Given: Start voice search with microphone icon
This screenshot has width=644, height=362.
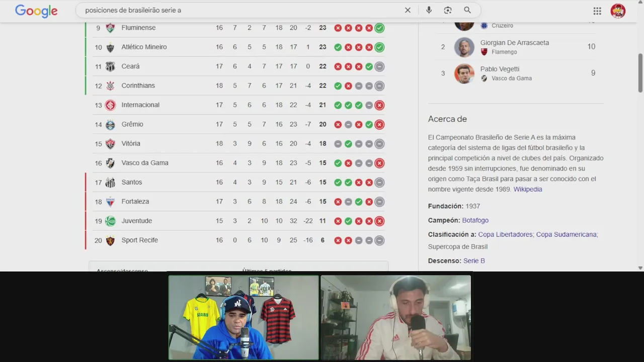Looking at the screenshot, I should pos(429,10).
